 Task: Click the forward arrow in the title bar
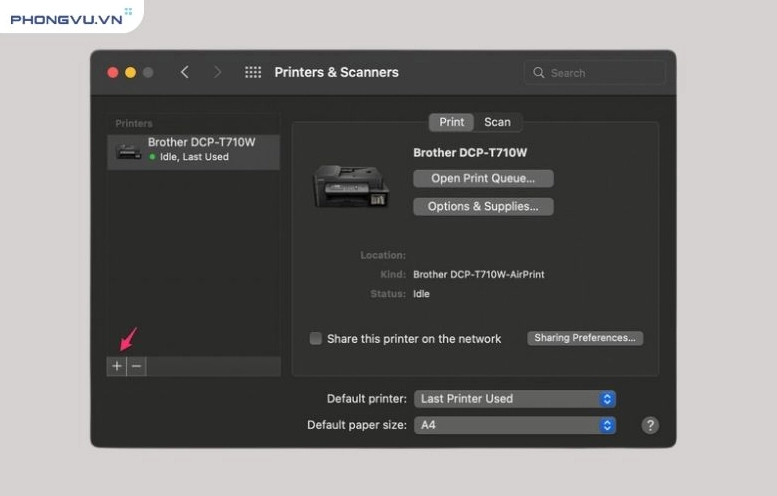coord(218,73)
